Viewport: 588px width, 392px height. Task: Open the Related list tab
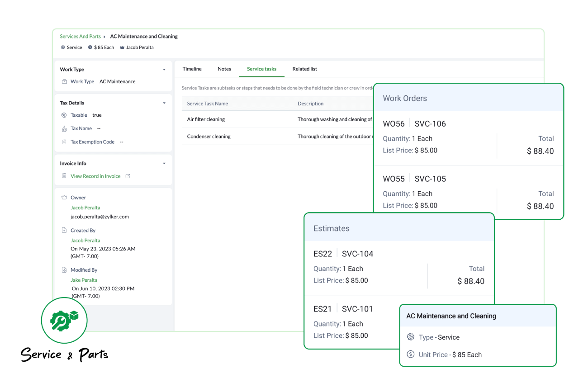(x=304, y=69)
